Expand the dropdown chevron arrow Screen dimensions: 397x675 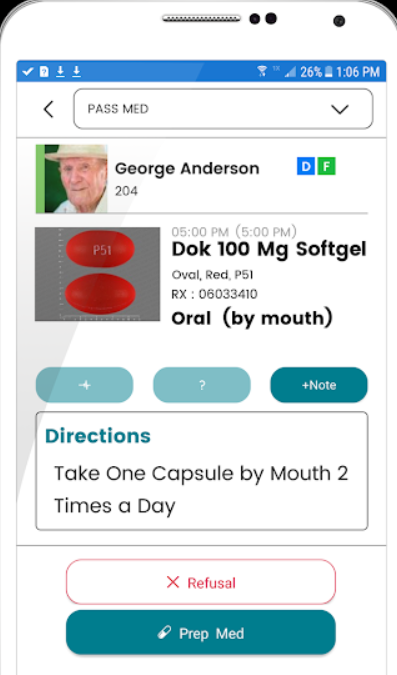tap(340, 109)
